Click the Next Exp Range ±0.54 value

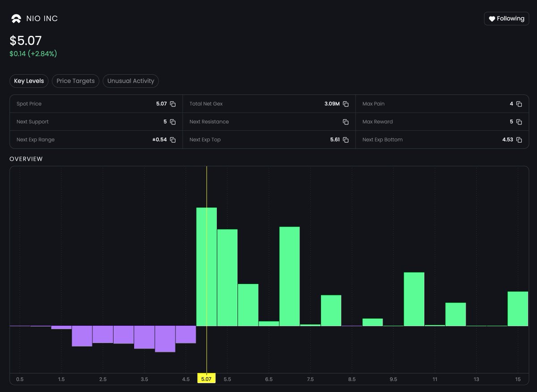click(159, 140)
